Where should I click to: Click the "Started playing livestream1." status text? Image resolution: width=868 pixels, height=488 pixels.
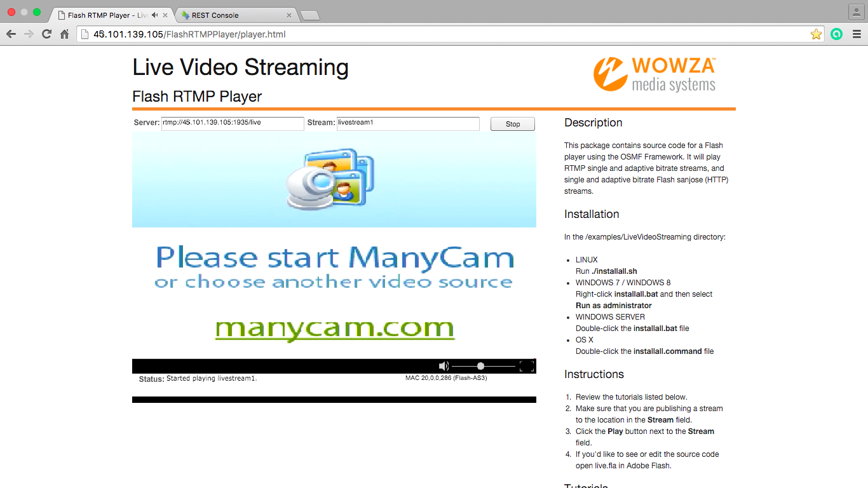pos(212,378)
